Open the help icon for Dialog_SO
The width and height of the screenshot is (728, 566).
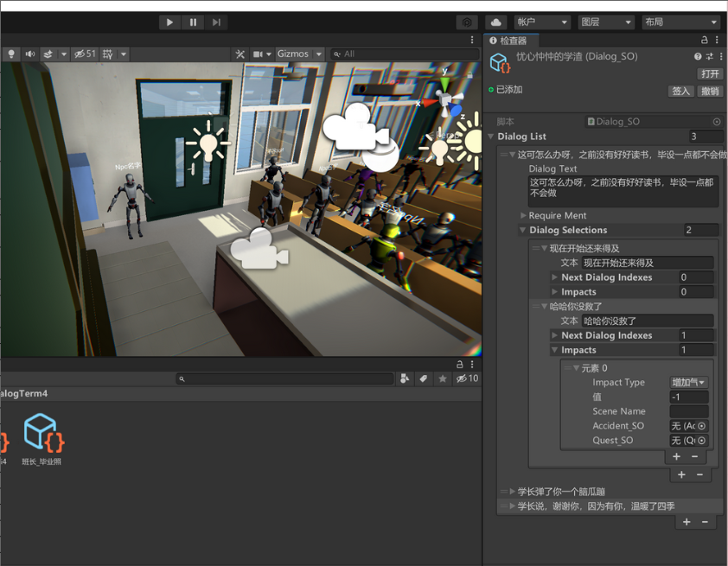(x=698, y=57)
